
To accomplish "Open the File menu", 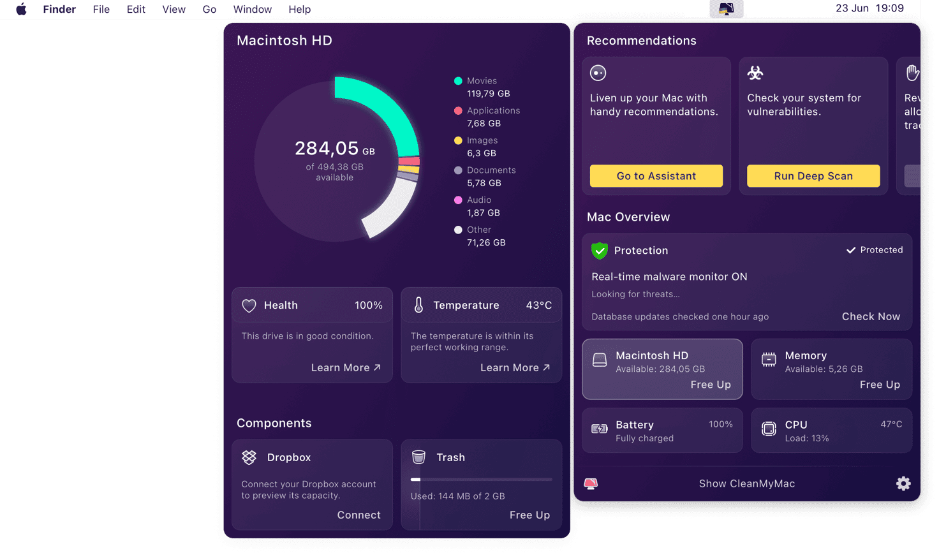I will coord(101,9).
